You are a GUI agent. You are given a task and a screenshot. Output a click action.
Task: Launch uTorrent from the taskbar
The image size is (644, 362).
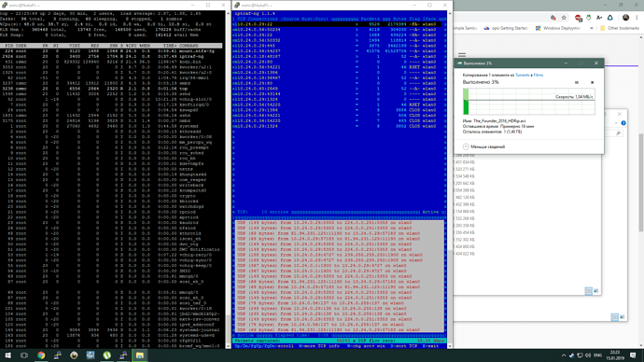106,355
